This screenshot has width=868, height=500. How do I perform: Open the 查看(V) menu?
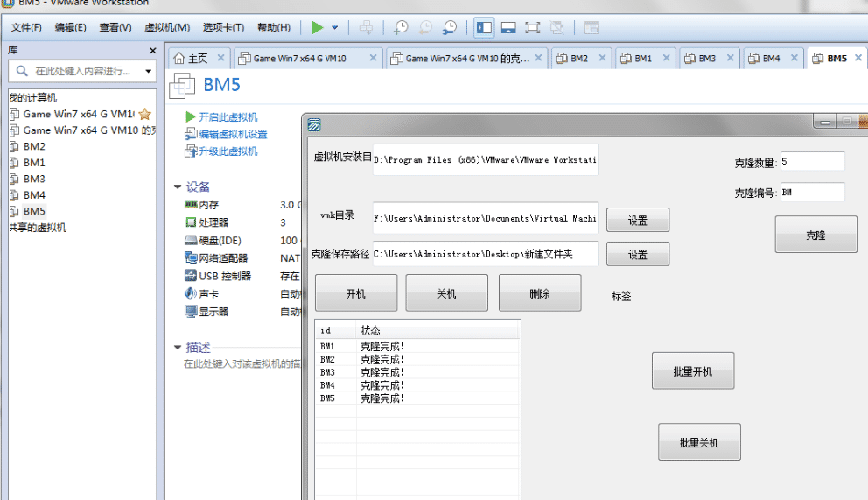[x=115, y=28]
